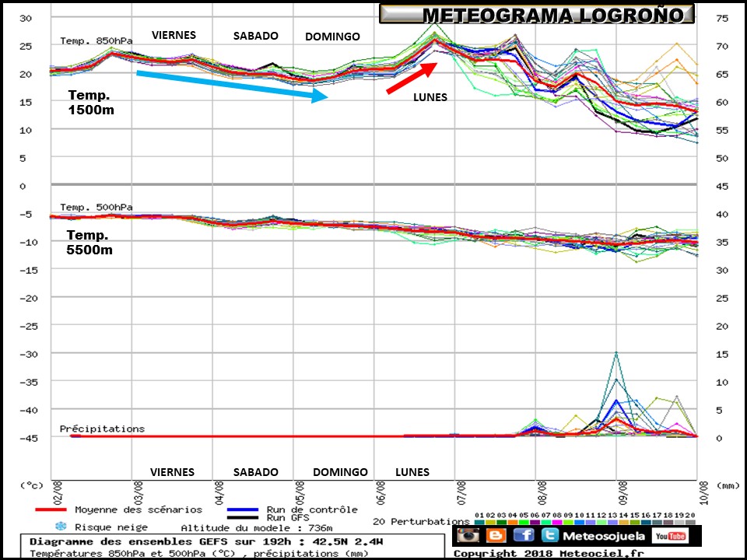Open the Instagram icon in the Meteosojuela banner

point(468,535)
